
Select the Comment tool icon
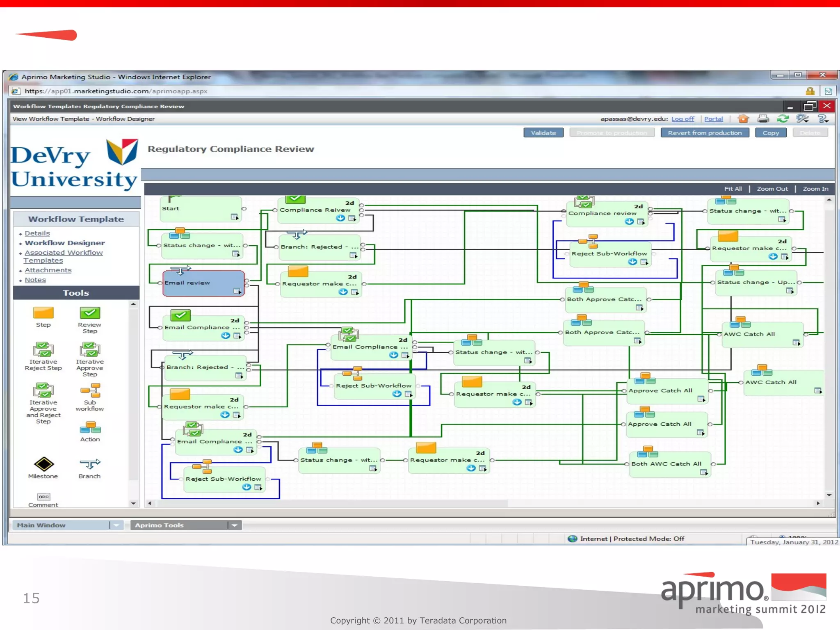[43, 497]
